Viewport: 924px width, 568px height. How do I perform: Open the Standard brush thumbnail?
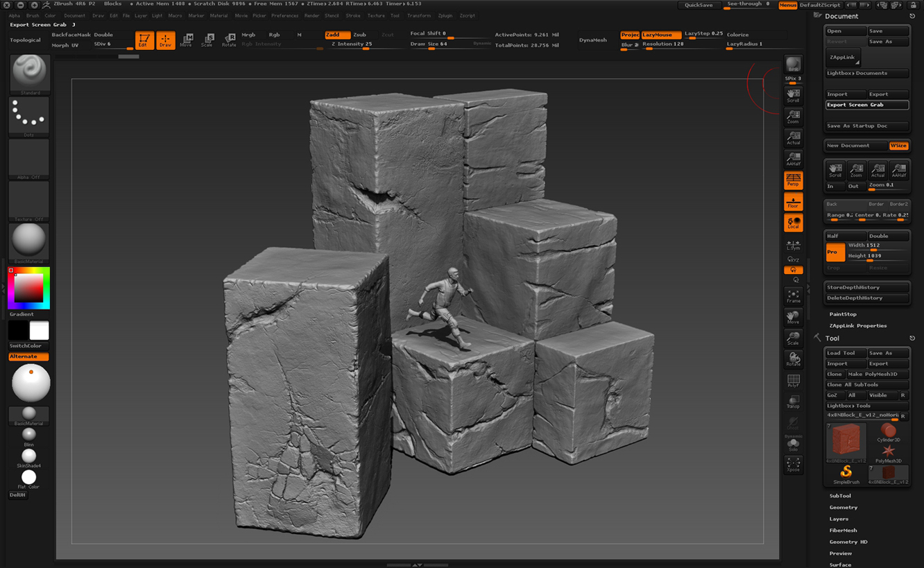click(29, 74)
